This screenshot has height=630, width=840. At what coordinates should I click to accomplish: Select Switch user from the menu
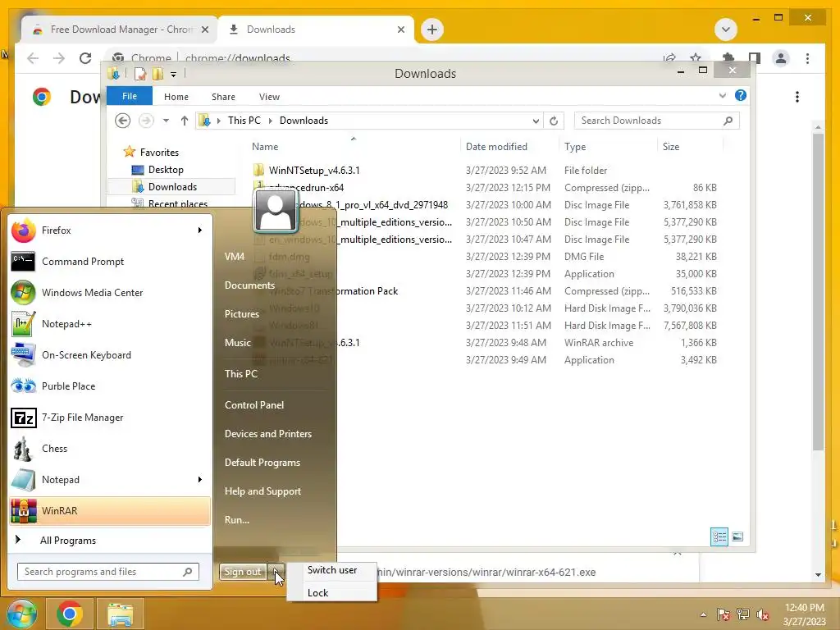point(332,570)
